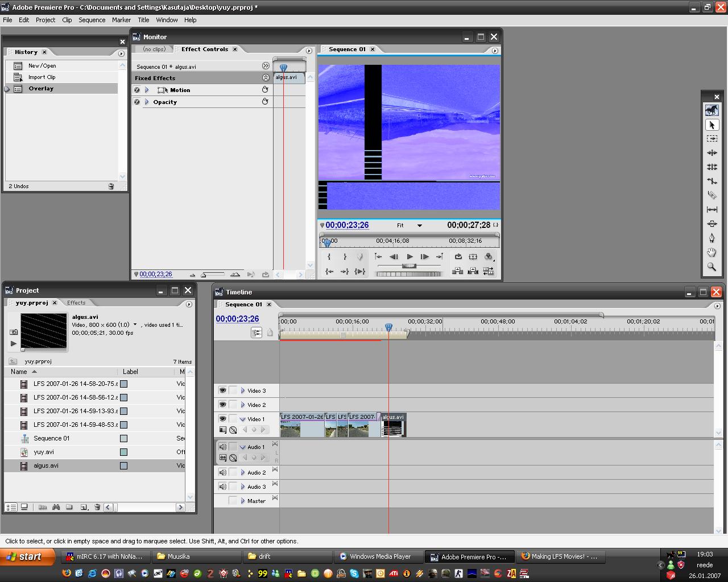Mute the Audio 1 track
Image resolution: width=728 pixels, height=582 pixels.
[222, 447]
